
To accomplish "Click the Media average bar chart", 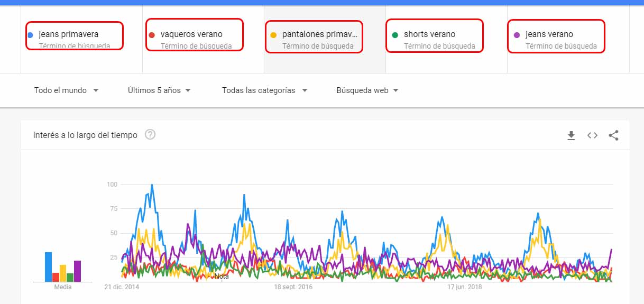I will pos(63,268).
